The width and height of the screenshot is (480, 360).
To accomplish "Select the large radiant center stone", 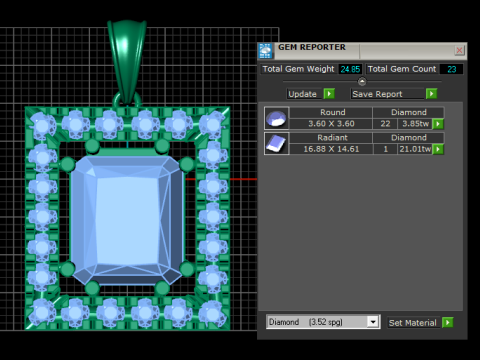I will pos(127,220).
